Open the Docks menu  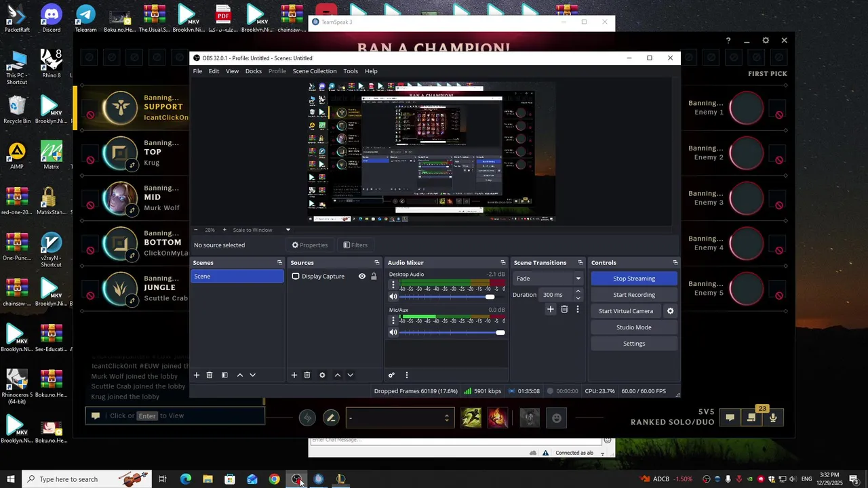(254, 71)
